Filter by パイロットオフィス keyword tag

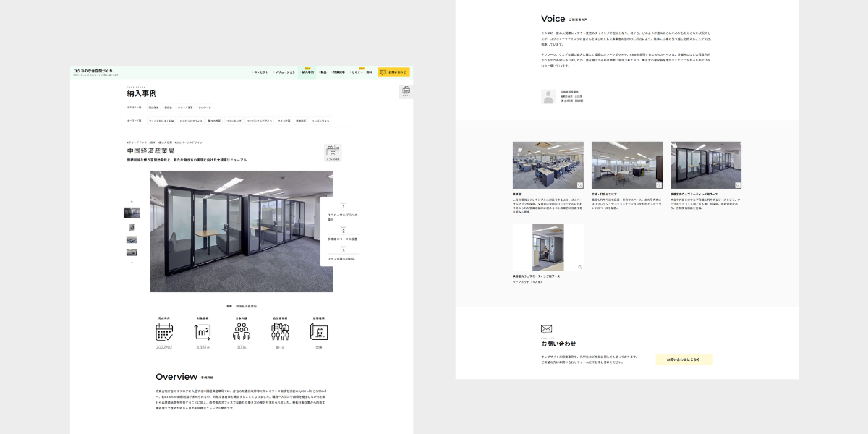click(191, 121)
